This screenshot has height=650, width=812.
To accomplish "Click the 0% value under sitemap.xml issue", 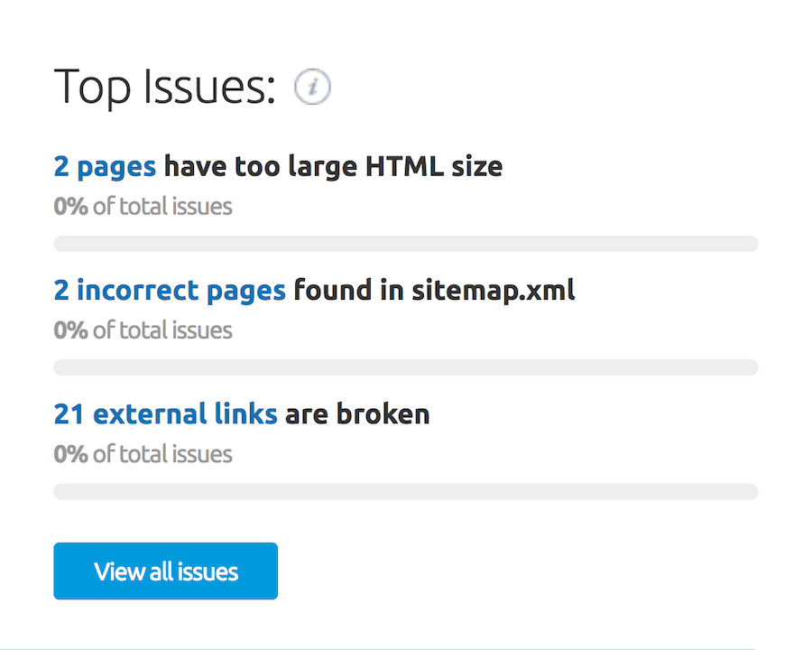I will click(70, 330).
